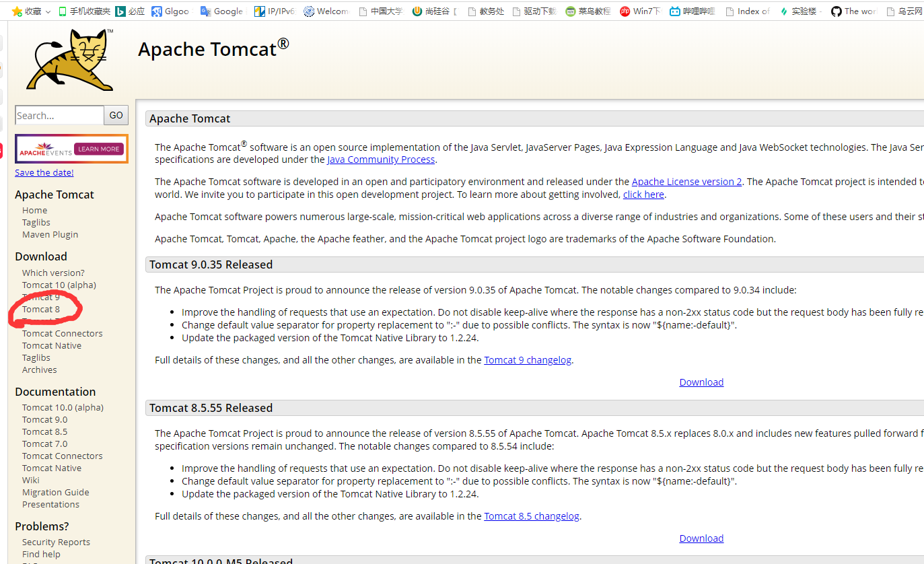Open the Archives link
The image size is (924, 564).
(40, 369)
